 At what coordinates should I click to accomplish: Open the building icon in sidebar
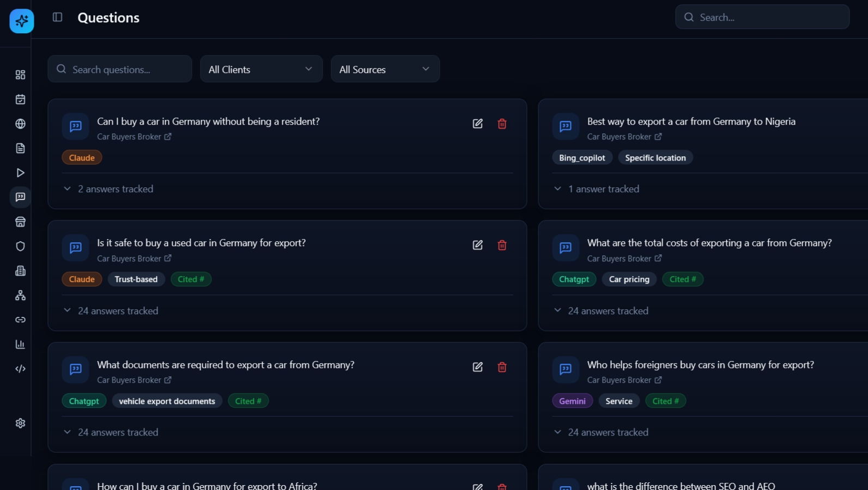pos(20,271)
